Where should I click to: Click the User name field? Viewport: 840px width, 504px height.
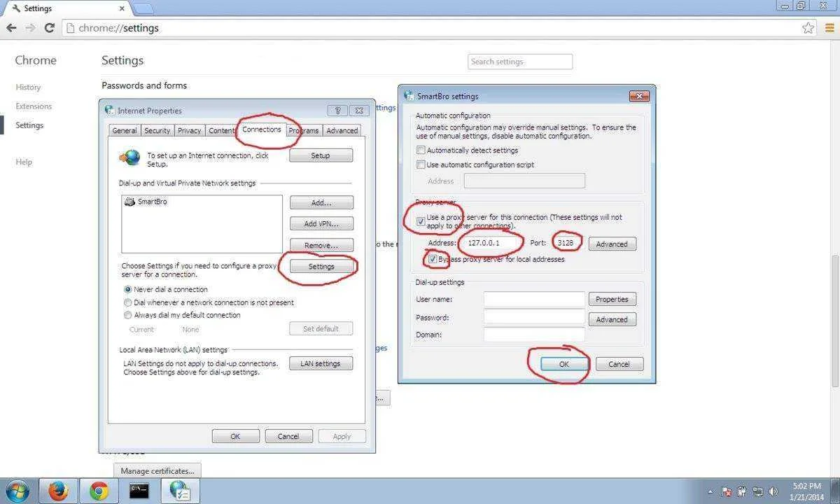pos(534,299)
